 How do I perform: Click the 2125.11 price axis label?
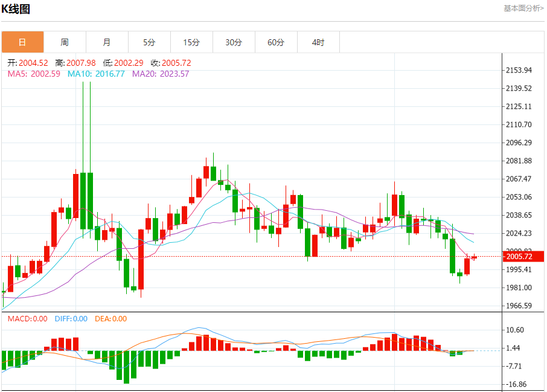point(519,106)
